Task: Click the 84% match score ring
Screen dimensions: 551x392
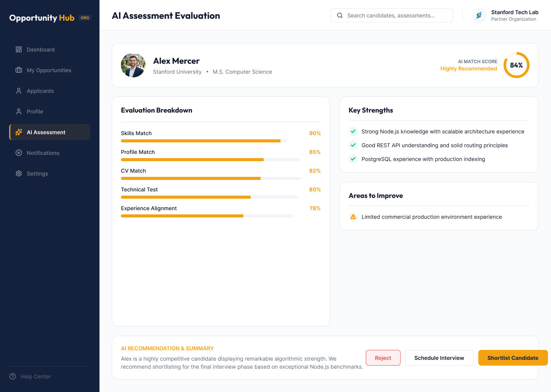Action: (517, 65)
